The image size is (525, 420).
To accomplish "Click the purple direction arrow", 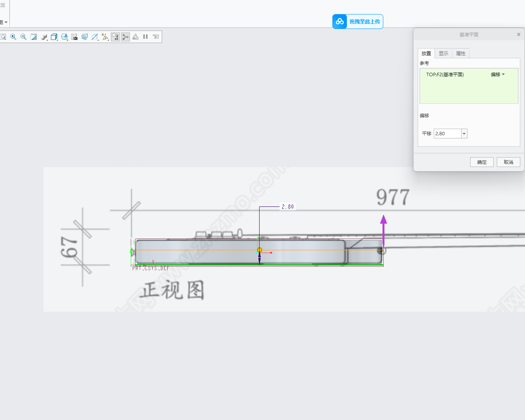I will 384,230.
